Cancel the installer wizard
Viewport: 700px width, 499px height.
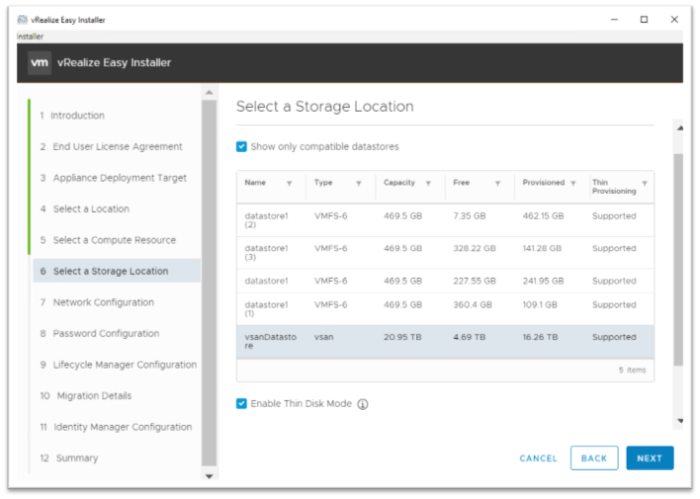pos(538,458)
